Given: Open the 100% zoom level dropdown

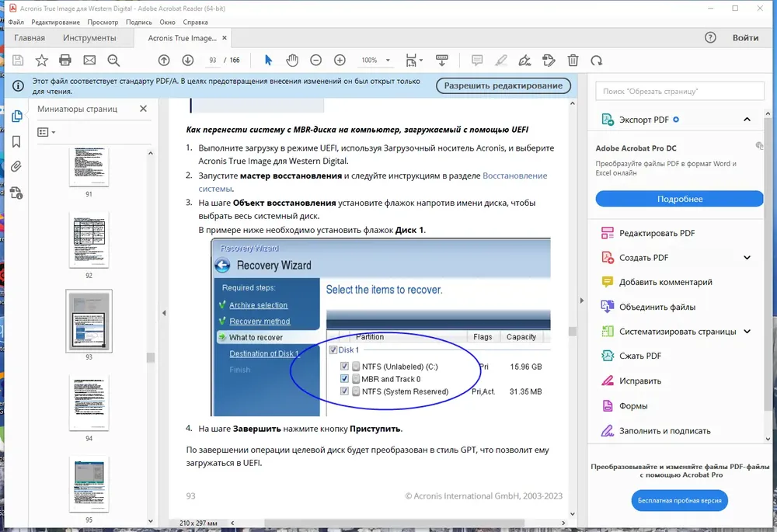Looking at the screenshot, I should [x=388, y=61].
